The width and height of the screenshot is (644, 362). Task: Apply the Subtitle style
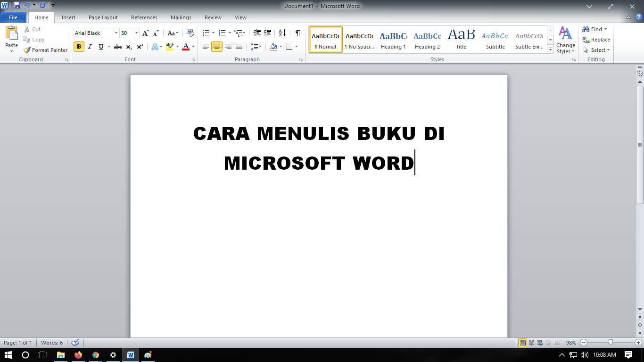(495, 40)
